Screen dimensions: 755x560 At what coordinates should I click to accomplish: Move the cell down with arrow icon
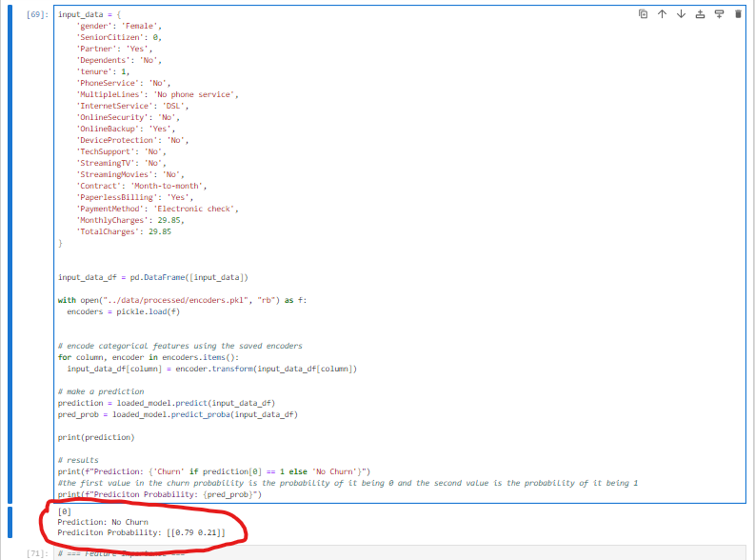(681, 14)
